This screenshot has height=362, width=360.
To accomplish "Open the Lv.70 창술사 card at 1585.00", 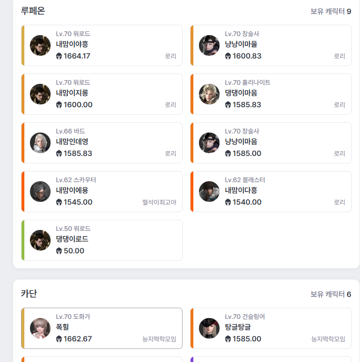I will (271, 143).
